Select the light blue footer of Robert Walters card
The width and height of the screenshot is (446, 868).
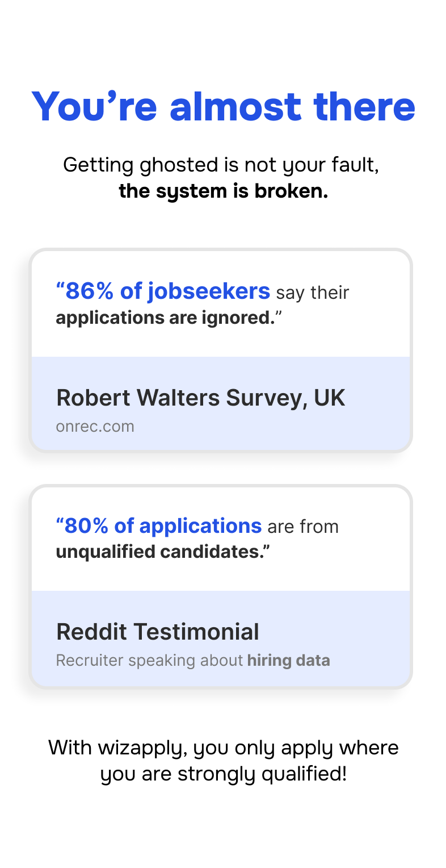(221, 403)
